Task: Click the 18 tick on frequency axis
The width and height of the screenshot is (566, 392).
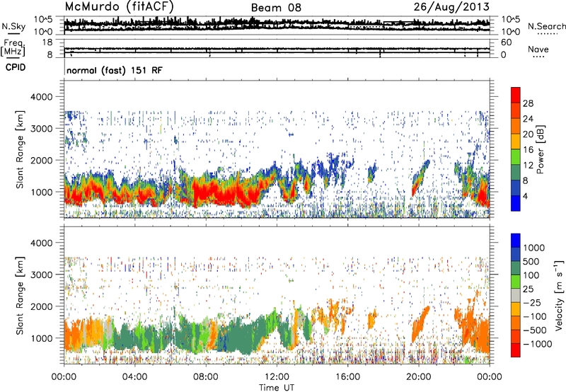Action: coord(47,42)
